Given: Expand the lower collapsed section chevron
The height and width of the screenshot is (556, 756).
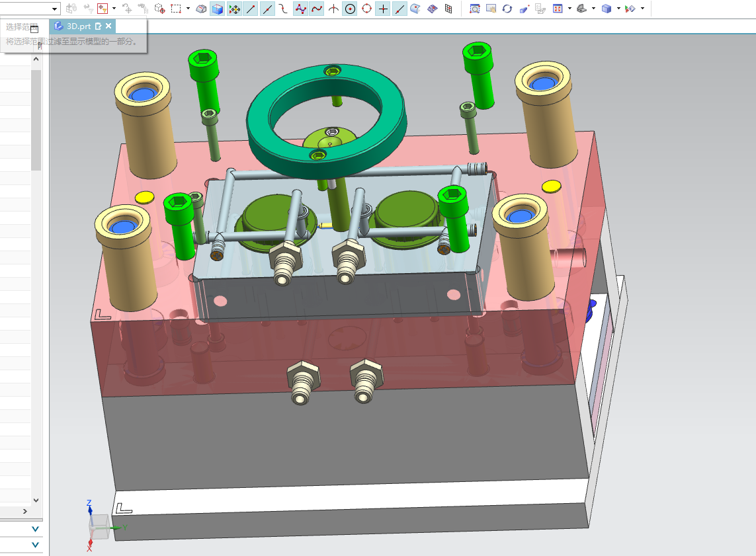Looking at the screenshot, I should [x=35, y=545].
